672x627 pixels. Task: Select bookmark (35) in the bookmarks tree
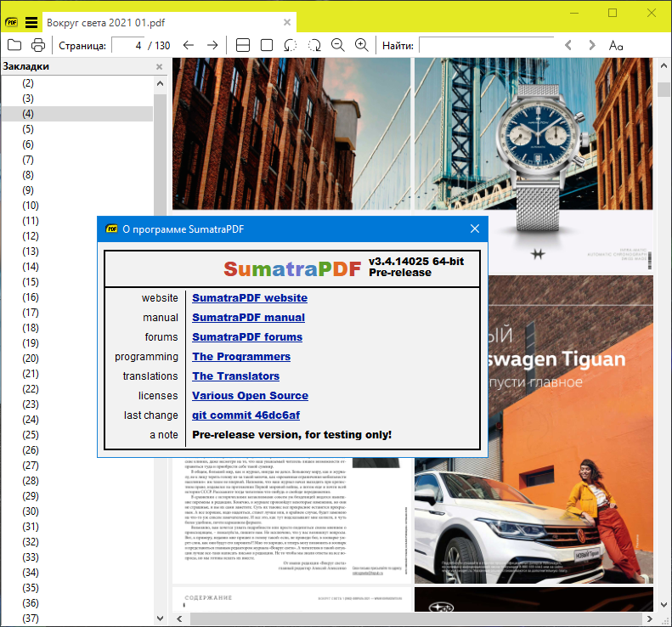coord(31,588)
